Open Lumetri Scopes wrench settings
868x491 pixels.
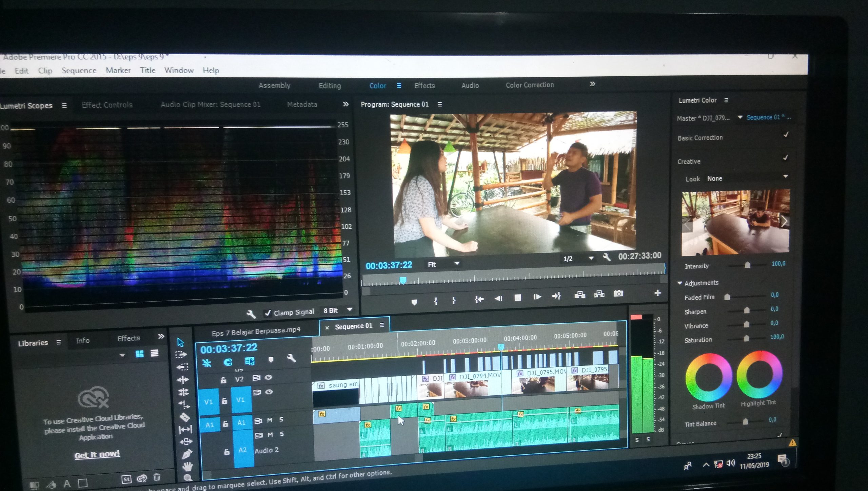point(251,314)
